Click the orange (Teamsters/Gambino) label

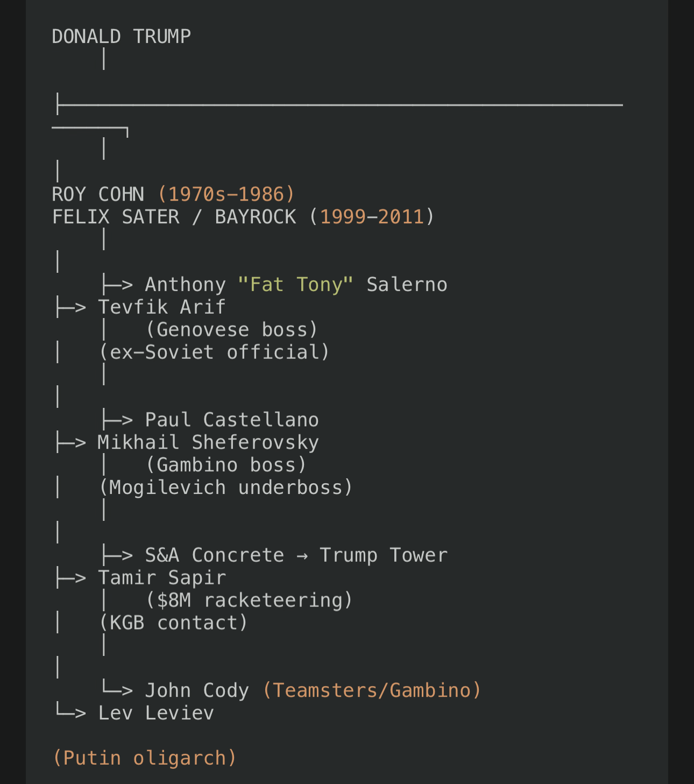pyautogui.click(x=372, y=690)
